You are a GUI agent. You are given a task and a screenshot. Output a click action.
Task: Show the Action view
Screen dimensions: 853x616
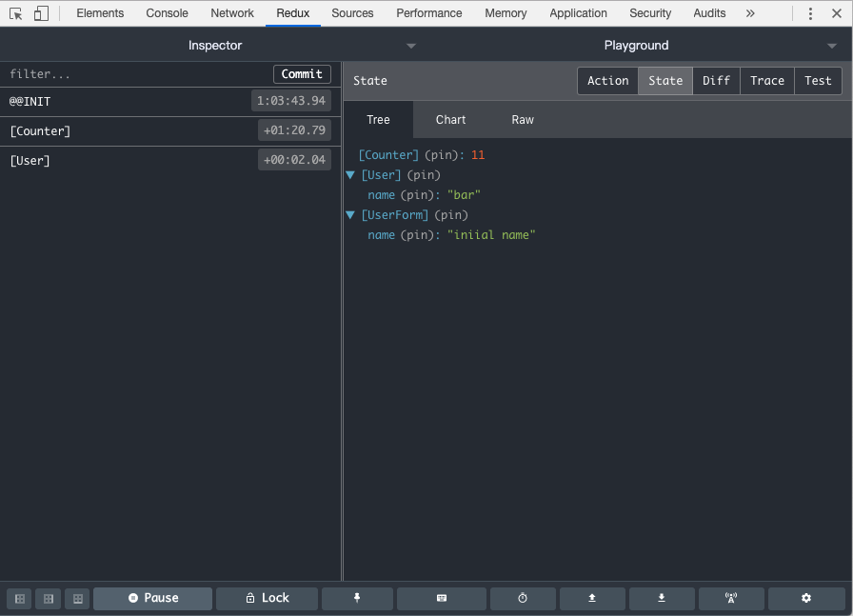coord(607,81)
